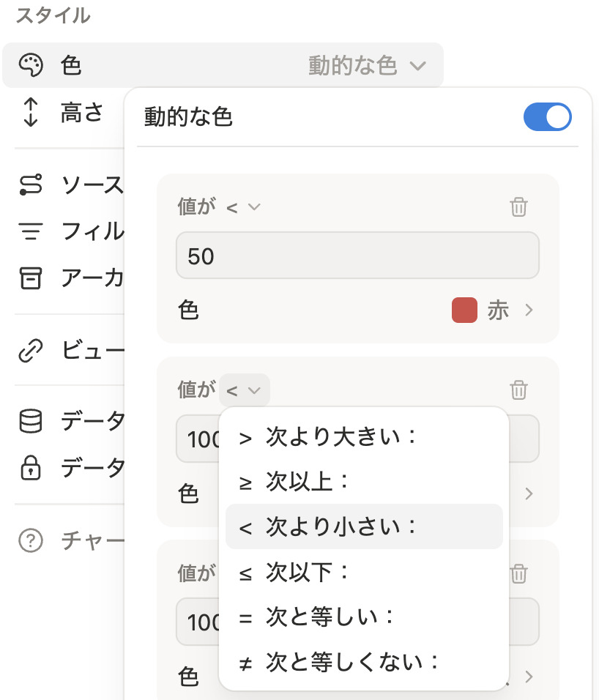Click the value input containing 50
This screenshot has height=700, width=599.
(357, 255)
